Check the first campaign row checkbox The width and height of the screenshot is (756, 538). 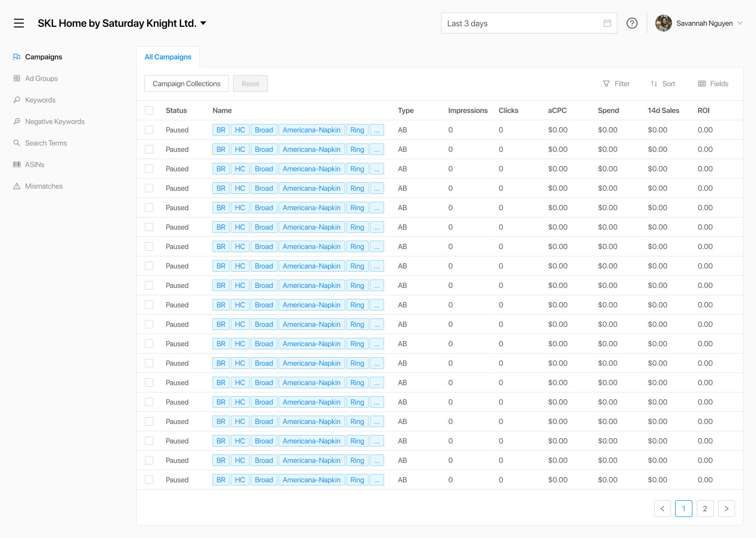pos(149,130)
